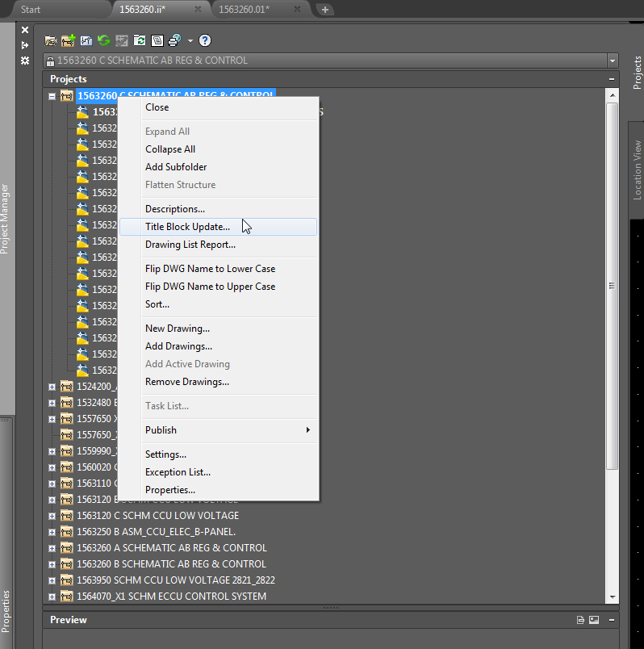Expand the 1563250 B ASM_CCU_ELEC_B-PANEL node

[x=52, y=532]
